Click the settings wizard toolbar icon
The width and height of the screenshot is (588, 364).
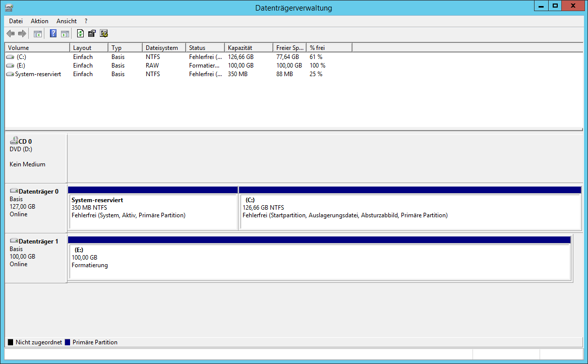[x=104, y=34]
